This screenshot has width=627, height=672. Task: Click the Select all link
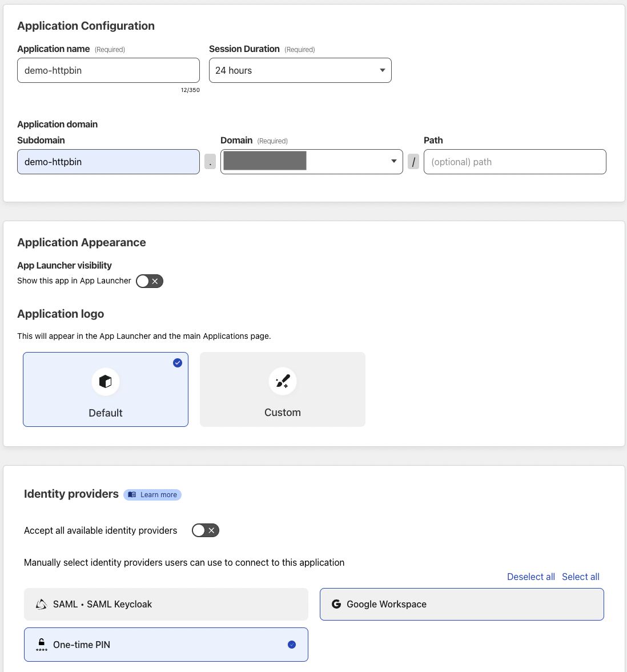pyautogui.click(x=581, y=577)
